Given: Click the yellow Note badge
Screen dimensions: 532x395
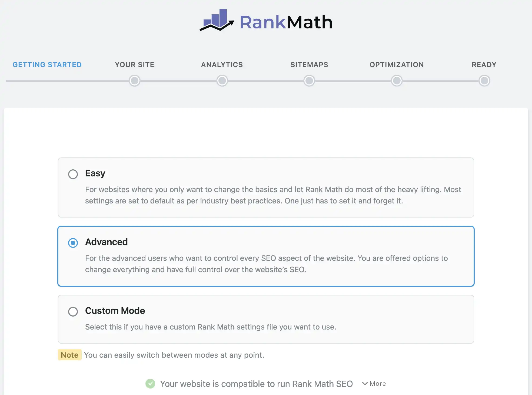Looking at the screenshot, I should click(70, 355).
